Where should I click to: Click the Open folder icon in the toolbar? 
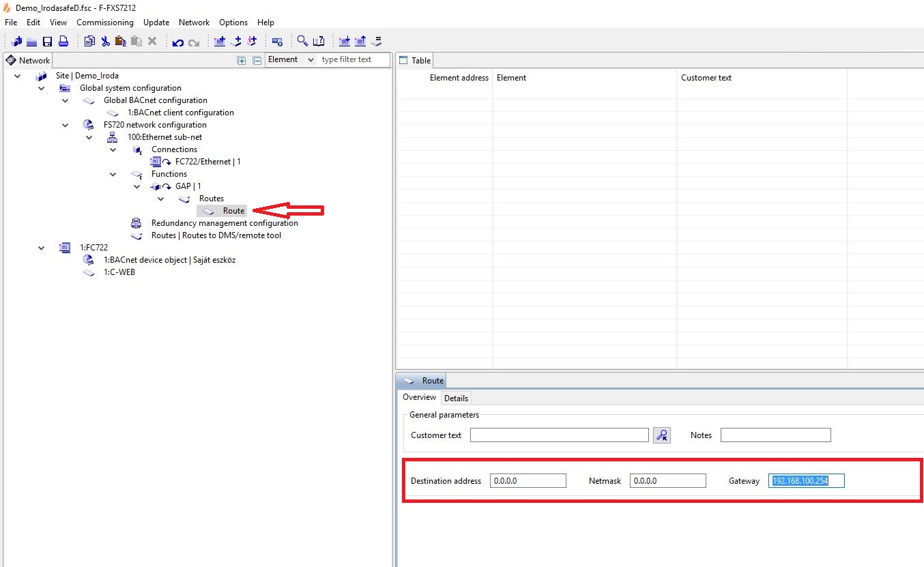(x=31, y=42)
